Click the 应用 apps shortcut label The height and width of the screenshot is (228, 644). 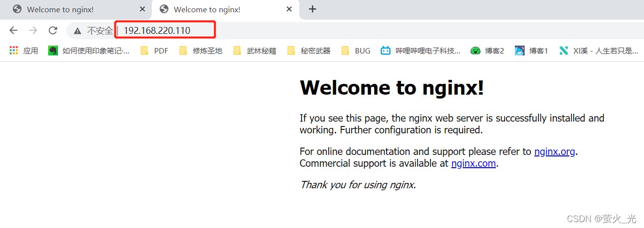click(x=30, y=50)
